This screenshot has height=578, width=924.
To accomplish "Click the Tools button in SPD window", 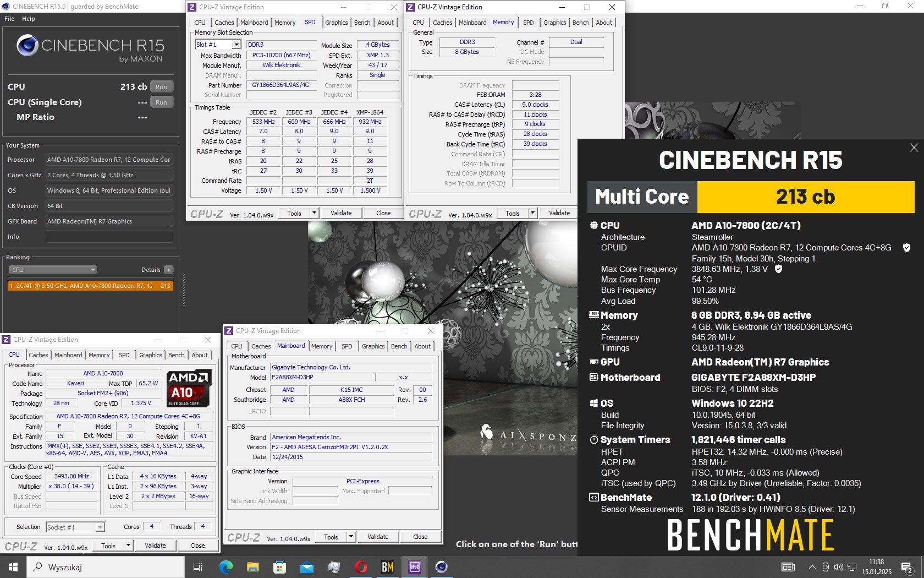I will click(x=294, y=213).
